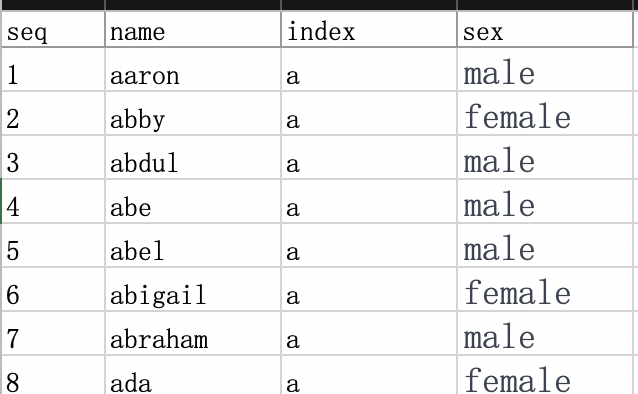The width and height of the screenshot is (638, 394).
Task: Click the seq cell with value 1
Action: [x=53, y=70]
